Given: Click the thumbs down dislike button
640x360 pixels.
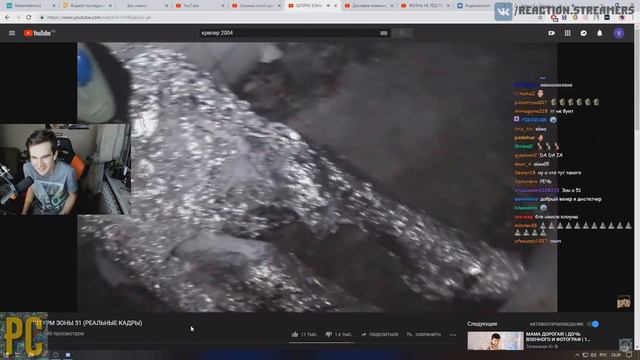Looking at the screenshot, I should click(329, 334).
